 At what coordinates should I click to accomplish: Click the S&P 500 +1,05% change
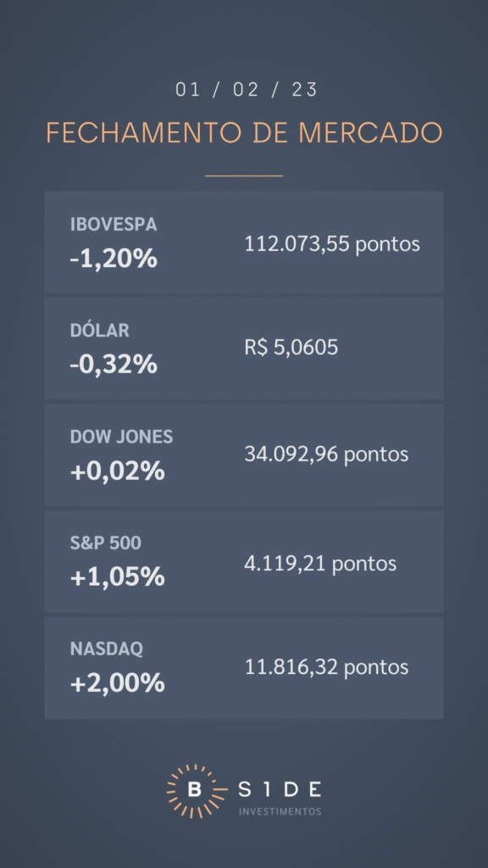point(117,578)
